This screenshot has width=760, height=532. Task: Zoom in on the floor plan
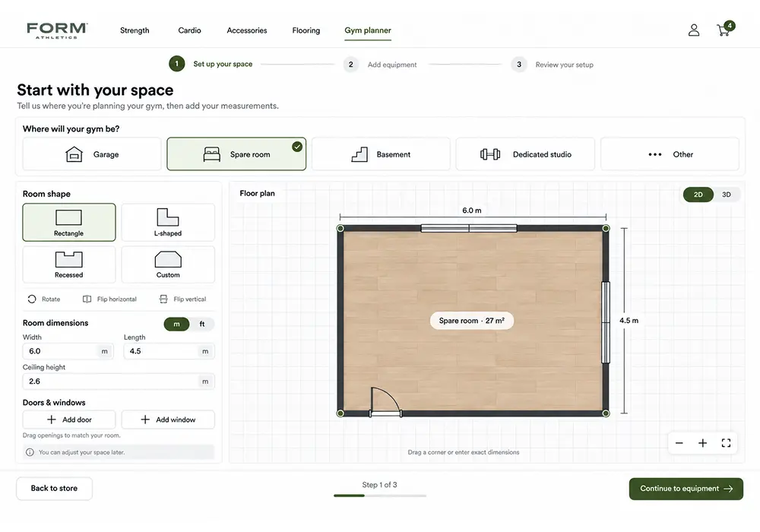(x=702, y=443)
